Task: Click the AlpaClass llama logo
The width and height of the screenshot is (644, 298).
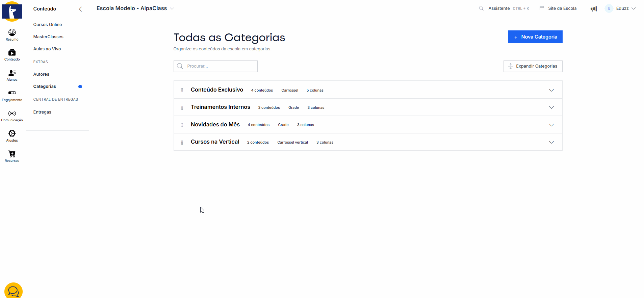Action: pyautogui.click(x=12, y=11)
